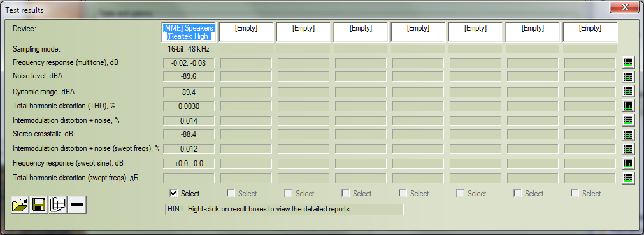Image resolution: width=644 pixels, height=235 pixels.
Task: Click the minus remove-results icon
Action: 77,204
